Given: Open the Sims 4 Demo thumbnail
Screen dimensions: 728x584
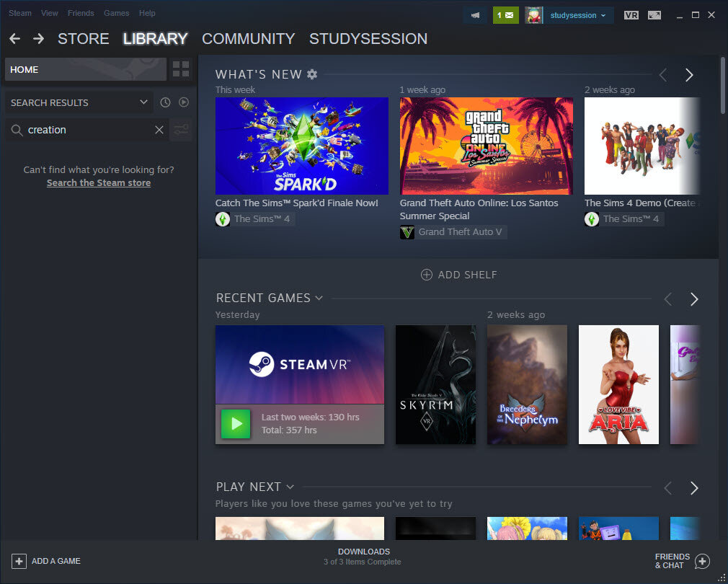Looking at the screenshot, I should pyautogui.click(x=642, y=146).
